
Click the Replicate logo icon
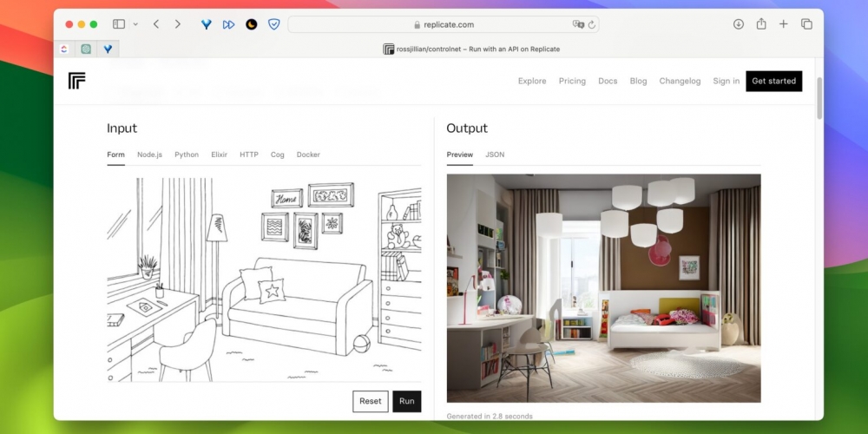tap(77, 81)
